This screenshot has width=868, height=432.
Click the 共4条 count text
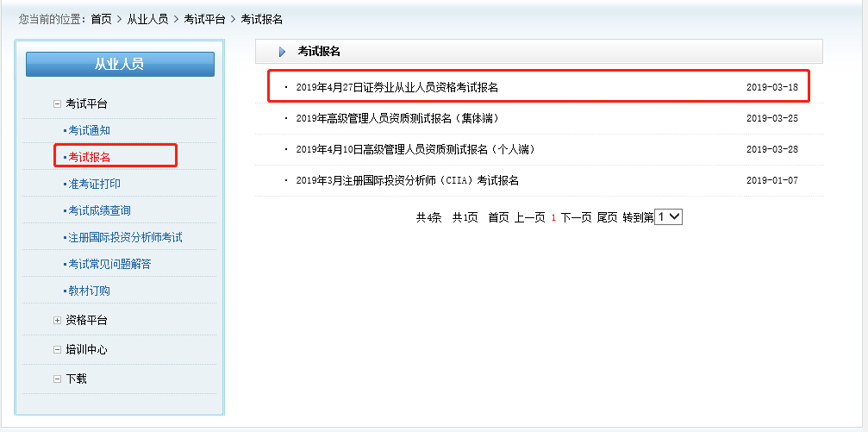coord(429,217)
